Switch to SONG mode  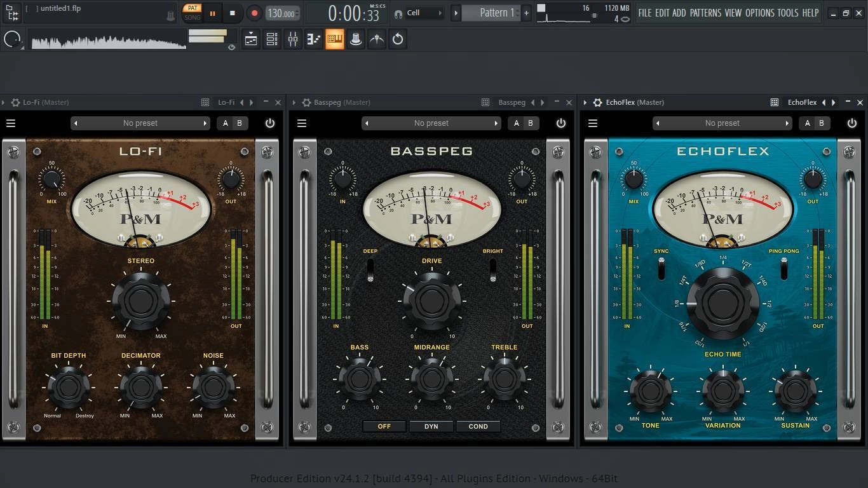point(193,18)
